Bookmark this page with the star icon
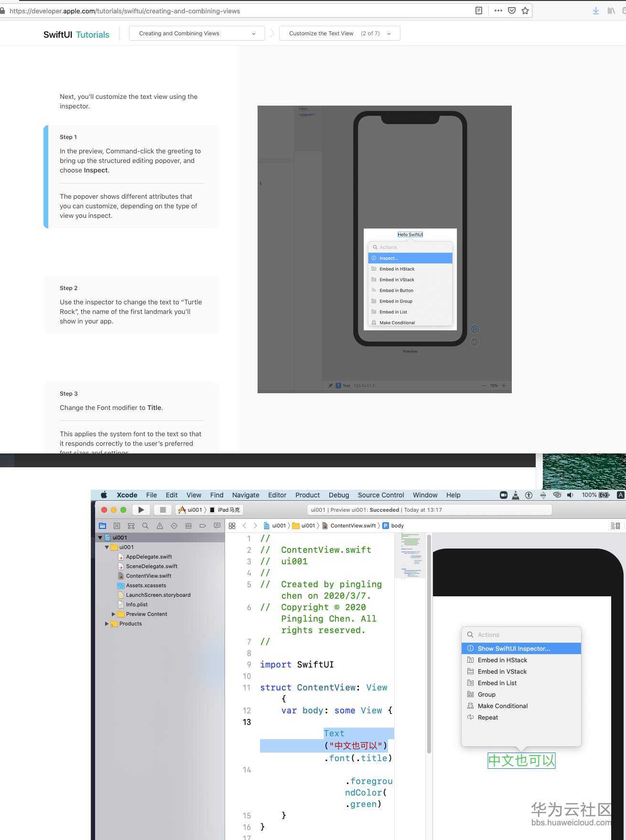 [x=525, y=11]
